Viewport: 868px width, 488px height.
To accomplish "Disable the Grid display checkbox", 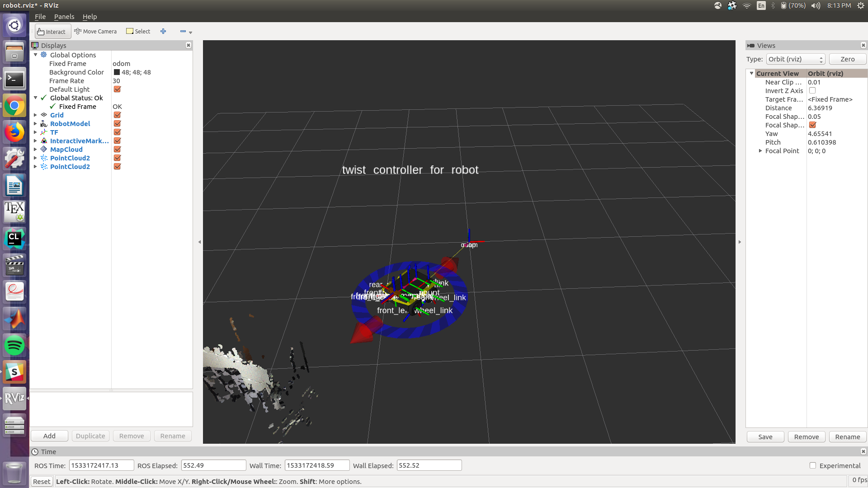I will coord(117,115).
